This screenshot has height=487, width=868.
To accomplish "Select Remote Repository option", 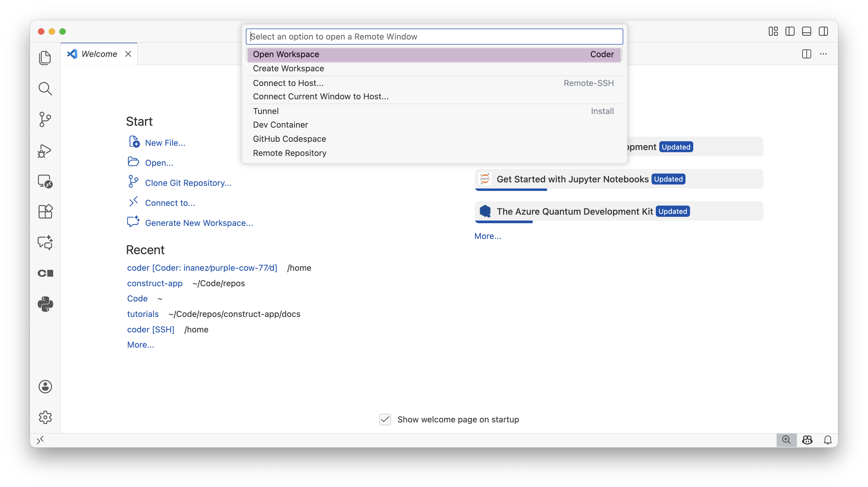I will (434, 153).
